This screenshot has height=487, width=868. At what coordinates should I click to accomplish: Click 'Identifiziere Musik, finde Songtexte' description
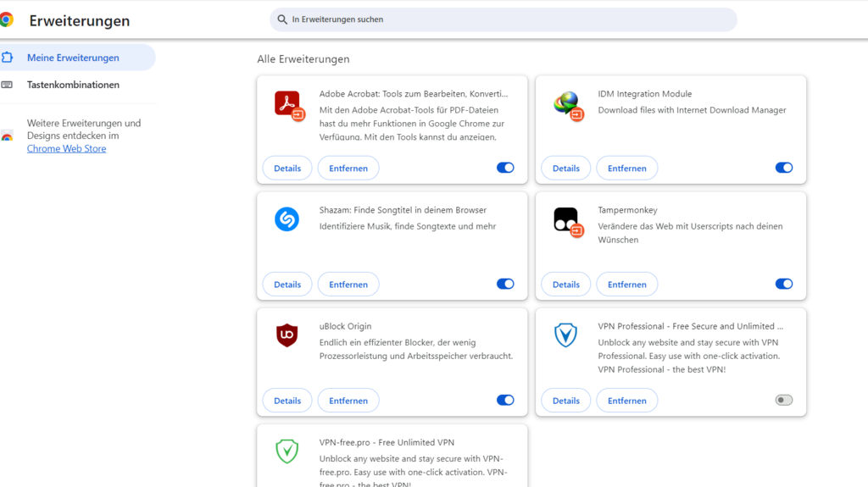[408, 226]
